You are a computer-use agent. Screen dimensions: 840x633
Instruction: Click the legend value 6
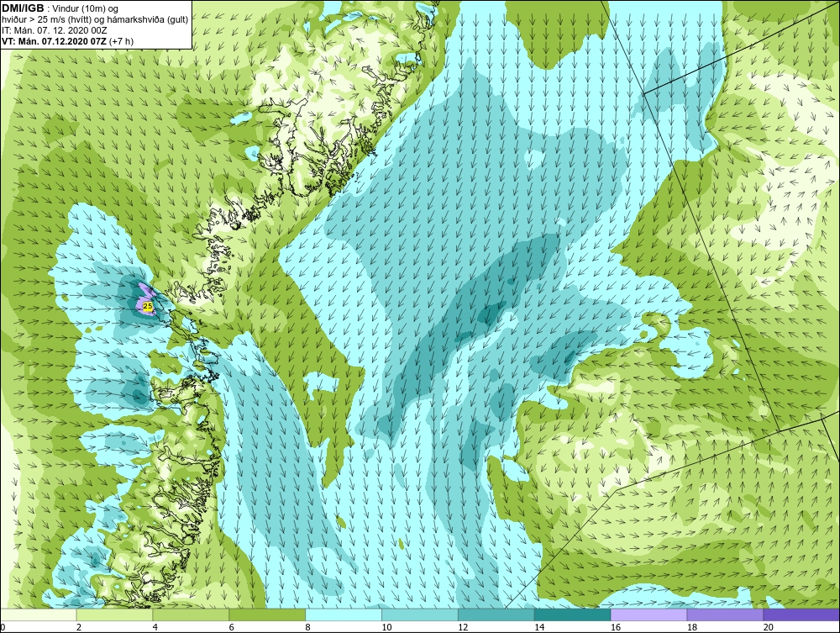232,627
